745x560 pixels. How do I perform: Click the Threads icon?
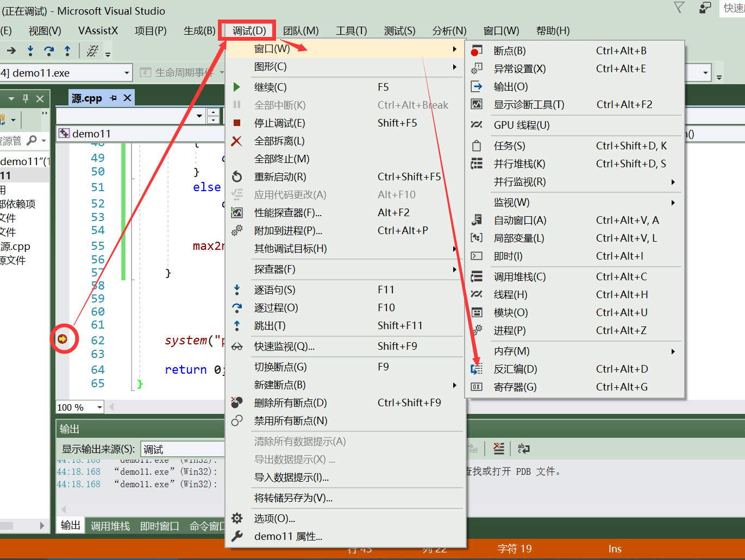click(x=476, y=294)
